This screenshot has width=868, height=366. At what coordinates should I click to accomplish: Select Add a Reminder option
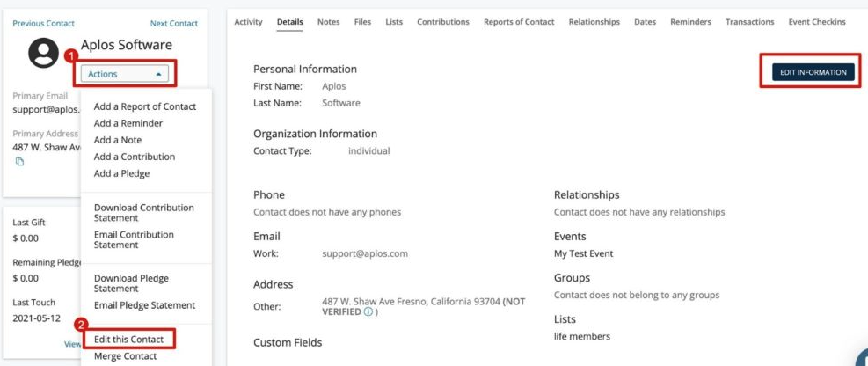click(128, 123)
